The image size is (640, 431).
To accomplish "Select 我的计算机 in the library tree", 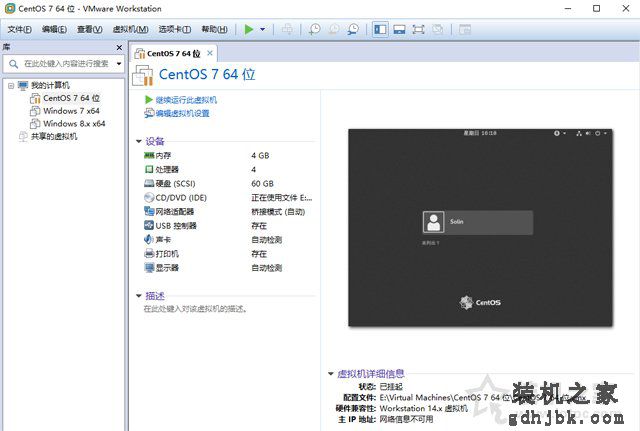I will (x=50, y=85).
